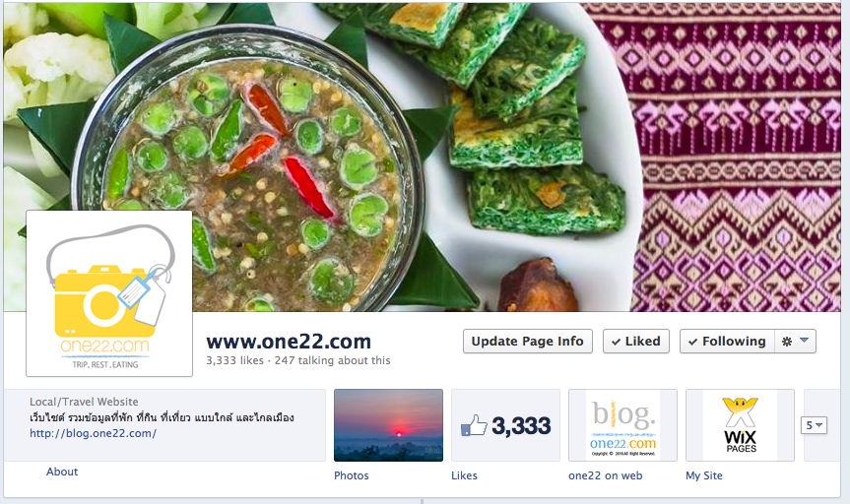Open the one22 on web label
The image size is (850, 504).
point(606,475)
